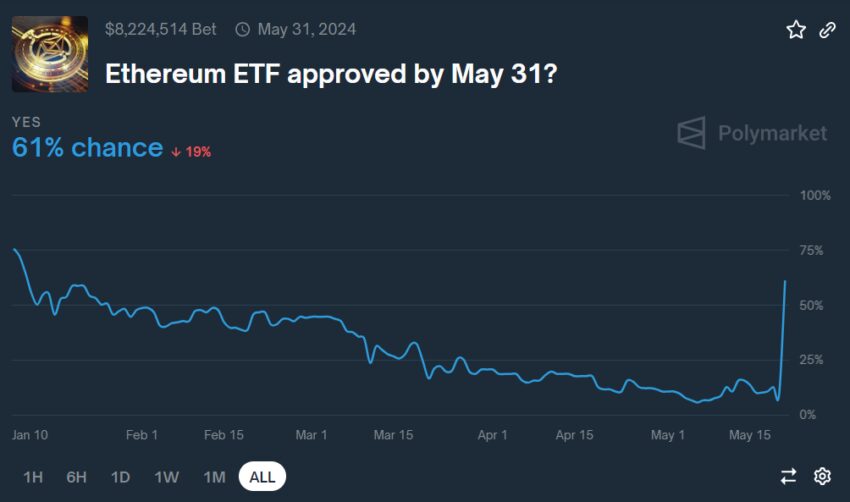Copy the market link via chain icon
This screenshot has height=502, width=850.
[x=827, y=30]
